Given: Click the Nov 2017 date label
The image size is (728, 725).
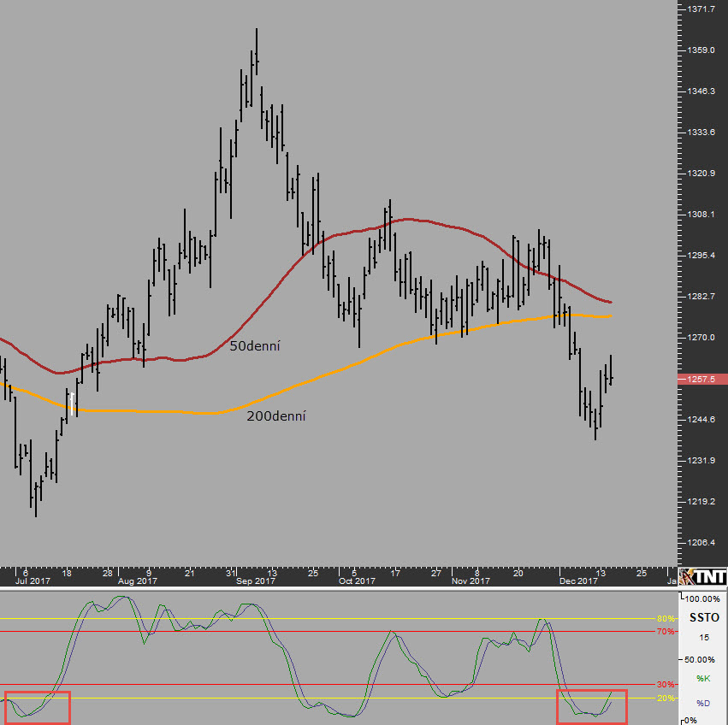Looking at the screenshot, I should click(x=471, y=581).
